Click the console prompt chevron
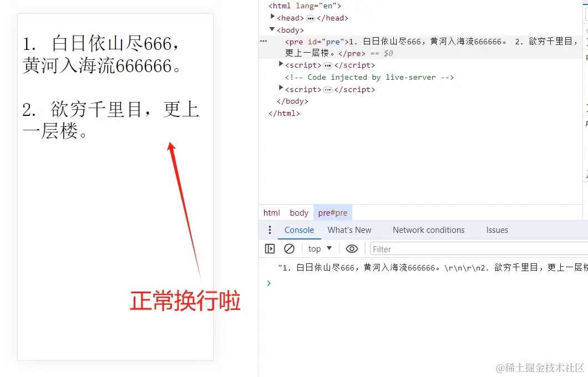This screenshot has height=377, width=588. (268, 283)
